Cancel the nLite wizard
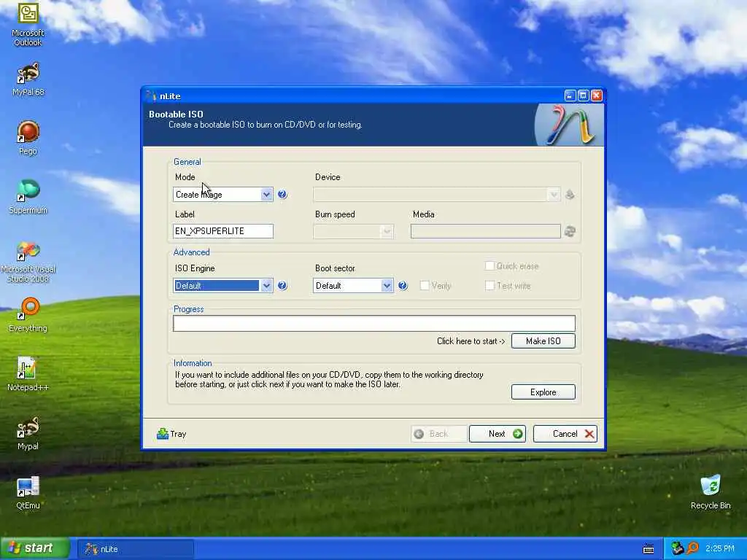 coord(565,434)
